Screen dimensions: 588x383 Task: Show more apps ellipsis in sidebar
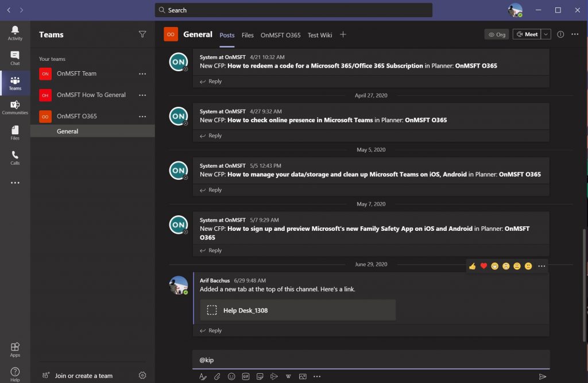(15, 183)
